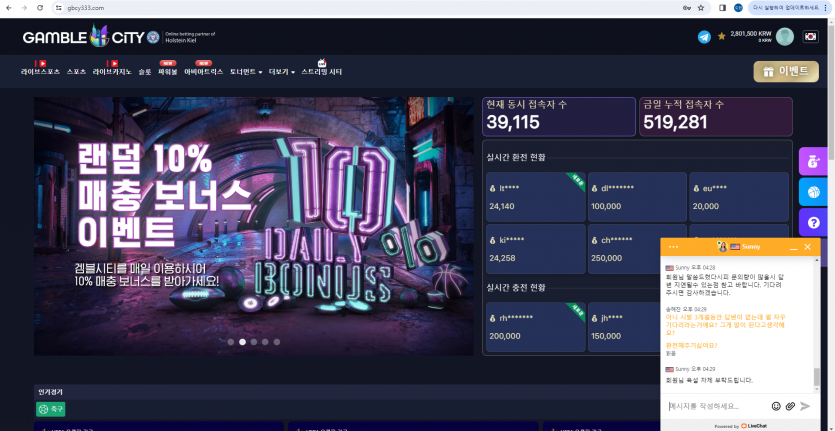Click the 2,801,500 KRW balance text
The height and width of the screenshot is (431, 835).
pos(751,33)
